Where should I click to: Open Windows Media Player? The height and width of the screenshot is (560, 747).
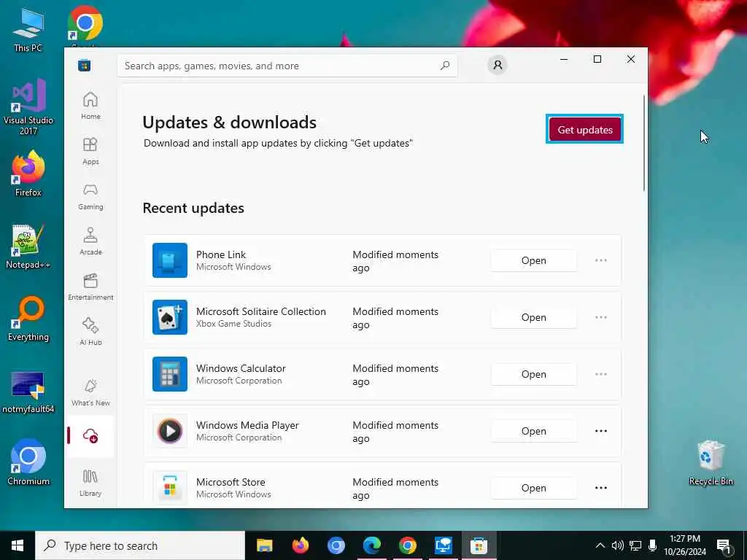click(533, 431)
